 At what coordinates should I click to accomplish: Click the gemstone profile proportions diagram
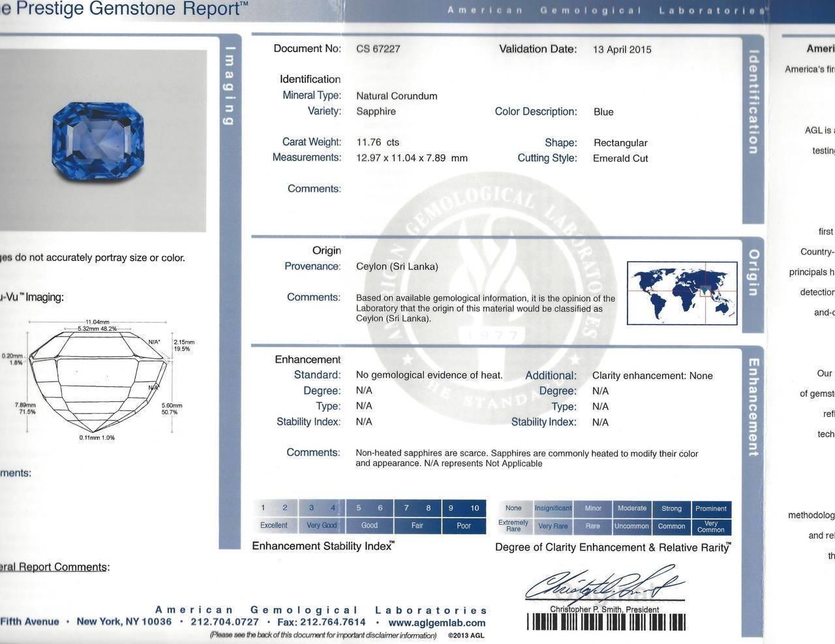(98, 380)
